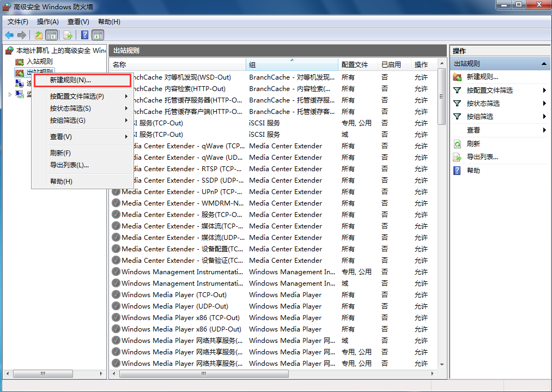Click the rule list horizontal scrollbar thumb

(x=203, y=375)
